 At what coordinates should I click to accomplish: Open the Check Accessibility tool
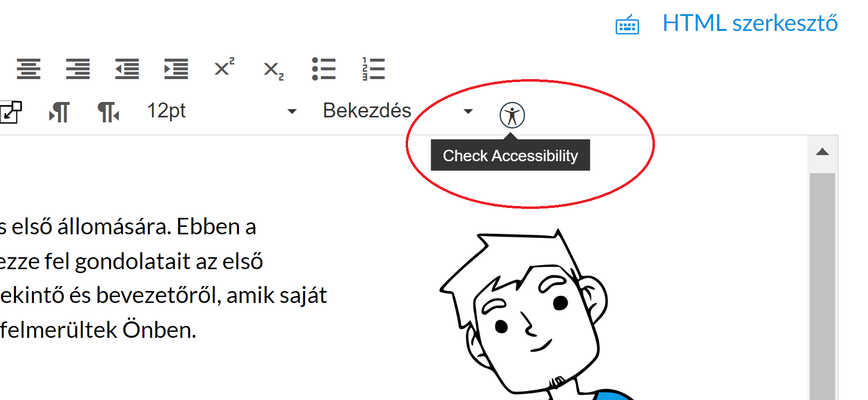point(512,115)
